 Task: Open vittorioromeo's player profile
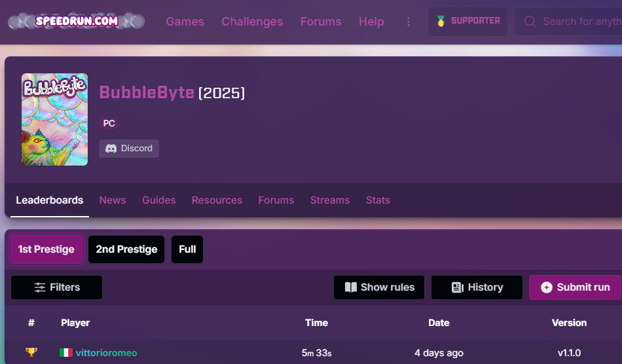click(x=106, y=353)
